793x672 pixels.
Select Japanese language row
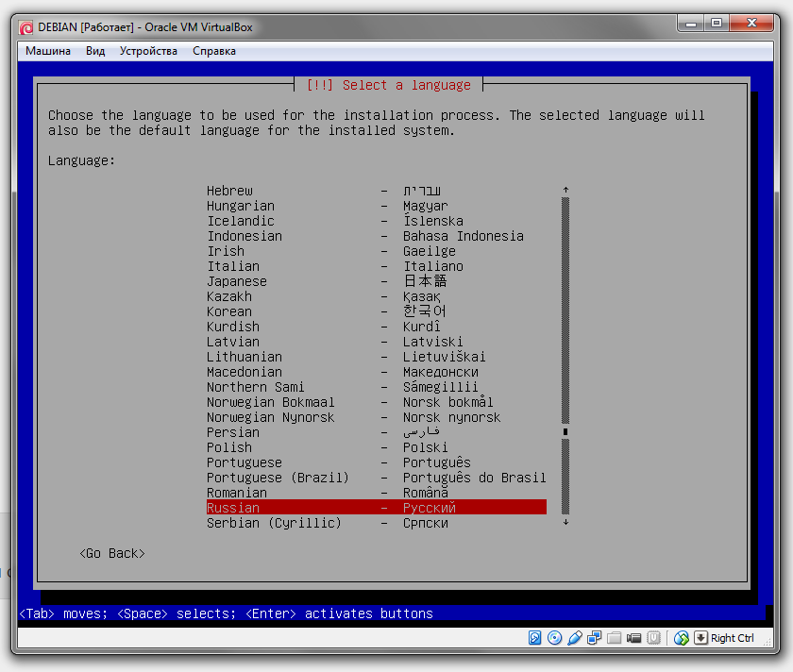[x=377, y=281]
